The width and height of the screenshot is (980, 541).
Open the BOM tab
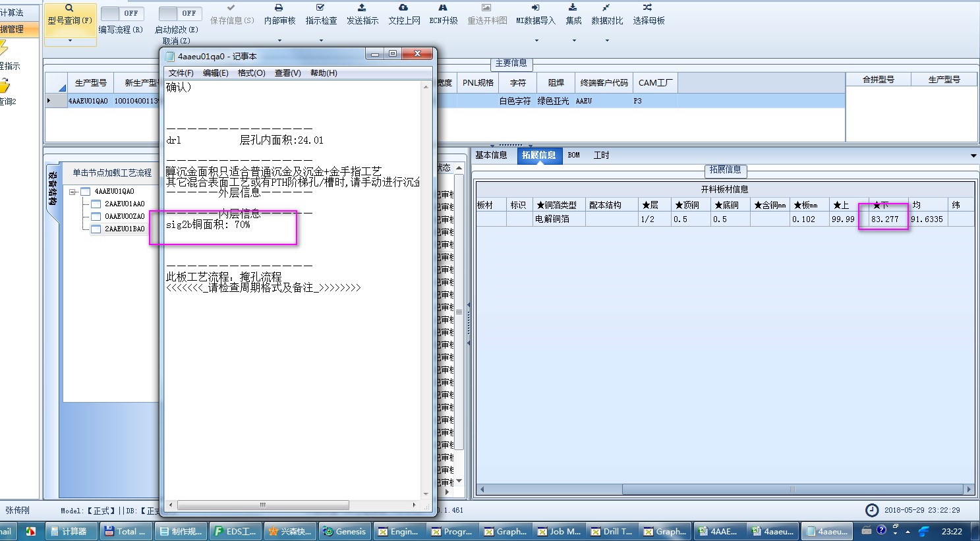tap(574, 156)
